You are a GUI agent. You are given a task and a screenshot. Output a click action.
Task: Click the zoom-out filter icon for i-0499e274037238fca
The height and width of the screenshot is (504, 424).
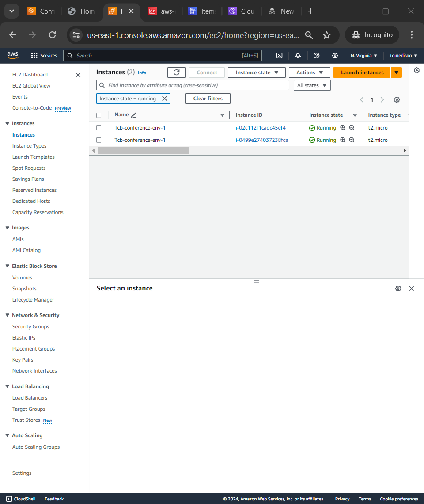coord(352,140)
